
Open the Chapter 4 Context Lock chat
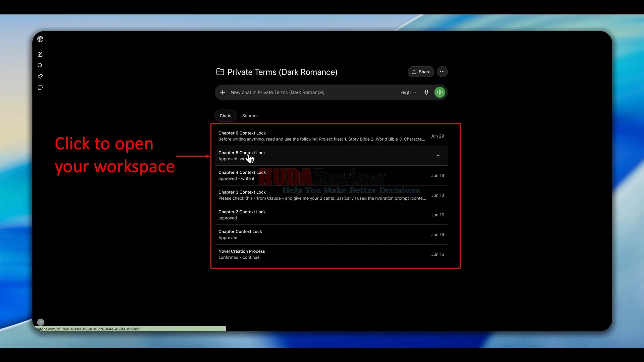331,175
